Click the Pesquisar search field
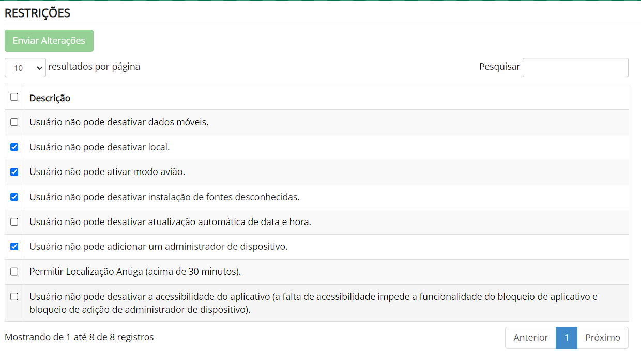 pyautogui.click(x=575, y=68)
